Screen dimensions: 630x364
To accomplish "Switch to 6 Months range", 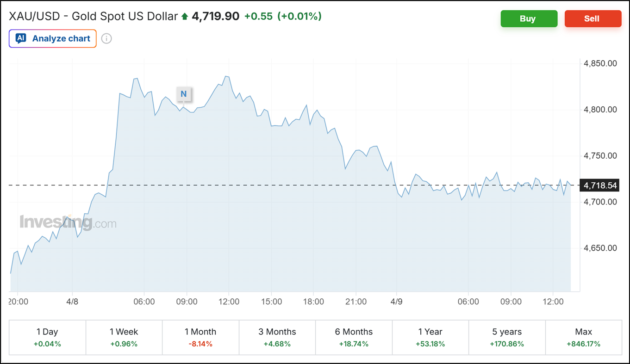I will 354,337.
